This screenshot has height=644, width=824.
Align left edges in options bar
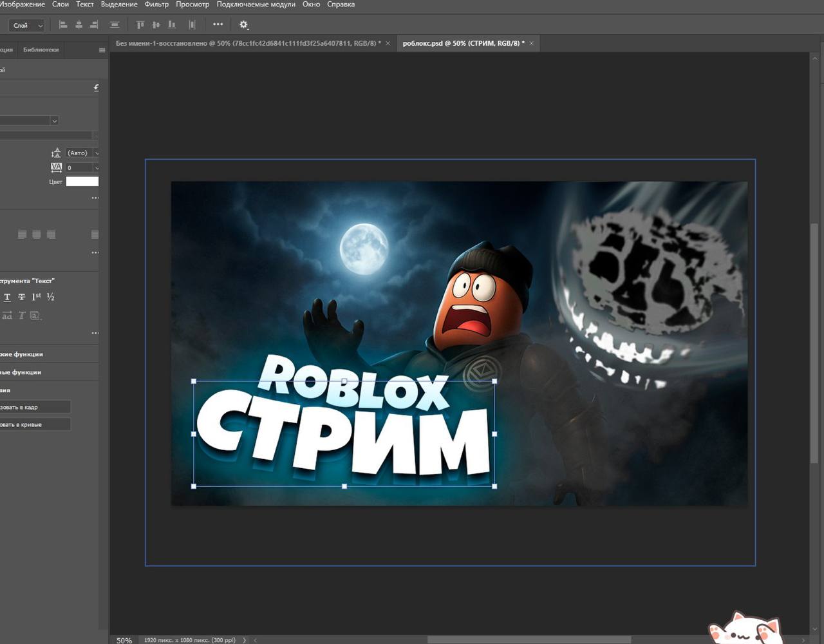coord(63,24)
